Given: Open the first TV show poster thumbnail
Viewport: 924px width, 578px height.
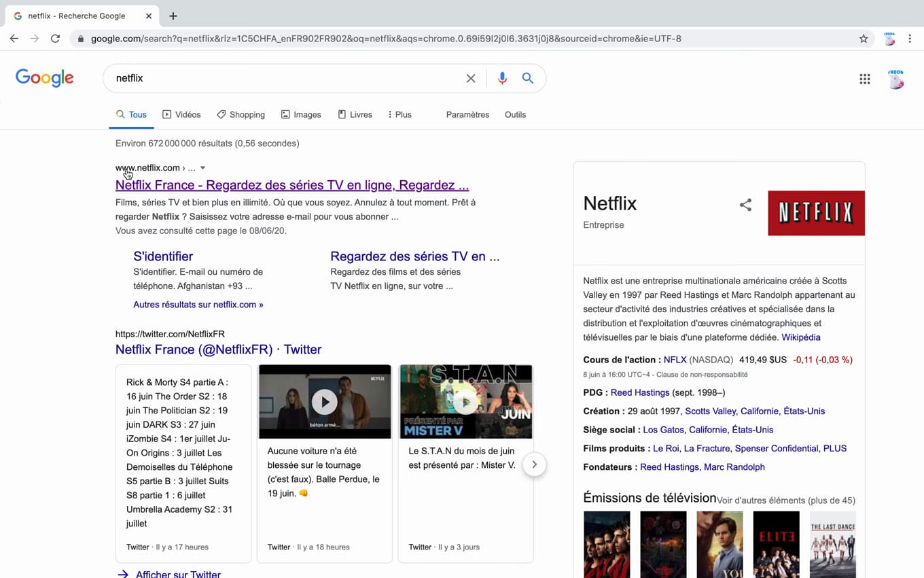Looking at the screenshot, I should click(x=607, y=545).
